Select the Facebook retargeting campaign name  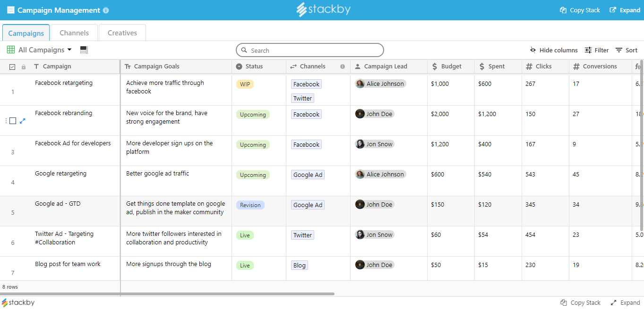click(x=64, y=83)
